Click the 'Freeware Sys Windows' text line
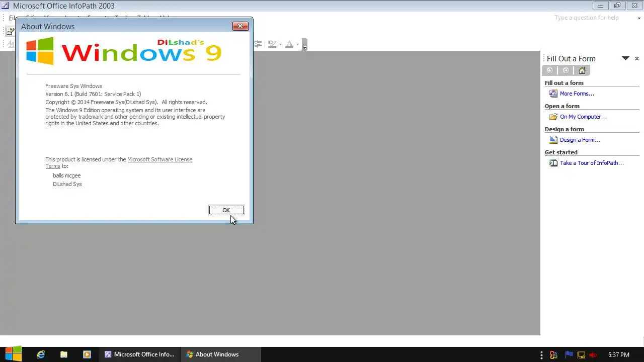 (73, 86)
